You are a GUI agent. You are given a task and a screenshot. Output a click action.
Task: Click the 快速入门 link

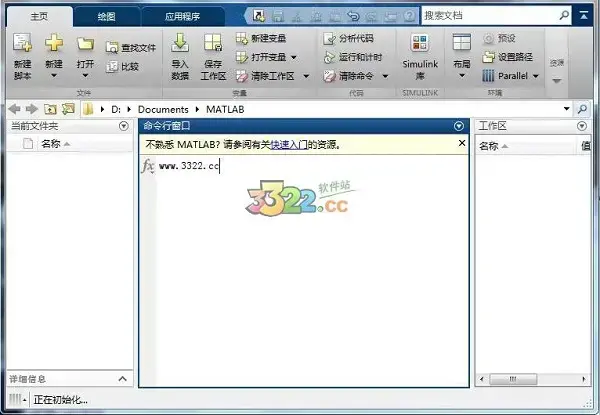click(x=289, y=145)
